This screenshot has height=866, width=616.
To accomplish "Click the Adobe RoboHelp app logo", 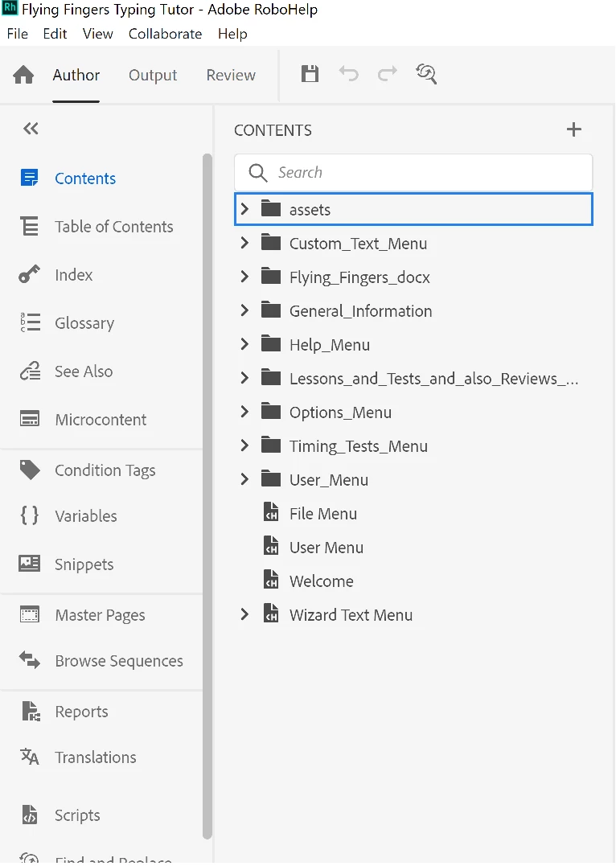I will click(x=10, y=9).
